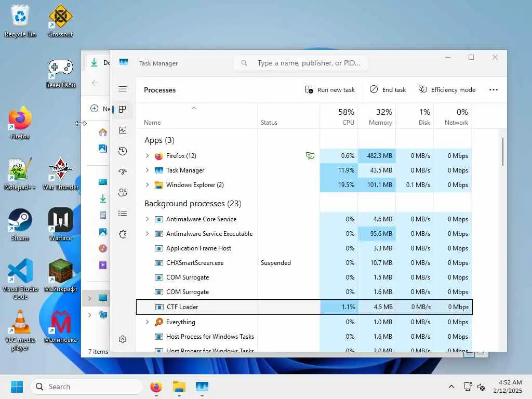Image resolution: width=532 pixels, height=399 pixels.
Task: Open Performance page icon in sidebar
Action: (x=123, y=130)
